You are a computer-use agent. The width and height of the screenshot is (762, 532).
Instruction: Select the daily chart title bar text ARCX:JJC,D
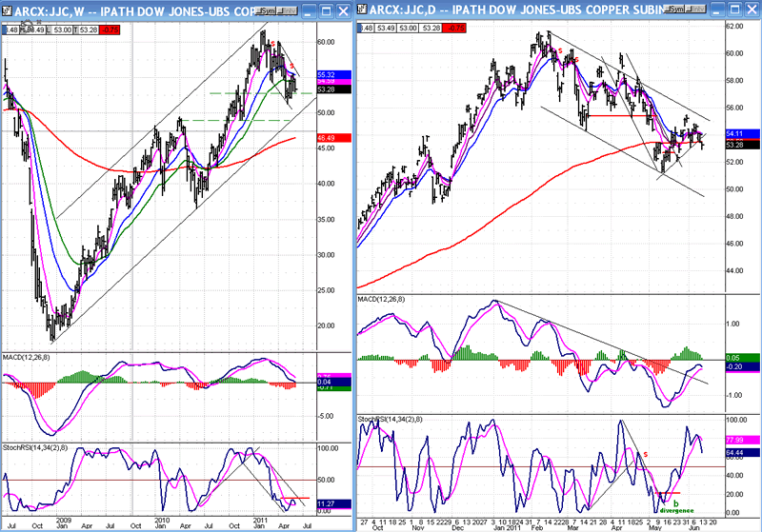tap(402, 10)
